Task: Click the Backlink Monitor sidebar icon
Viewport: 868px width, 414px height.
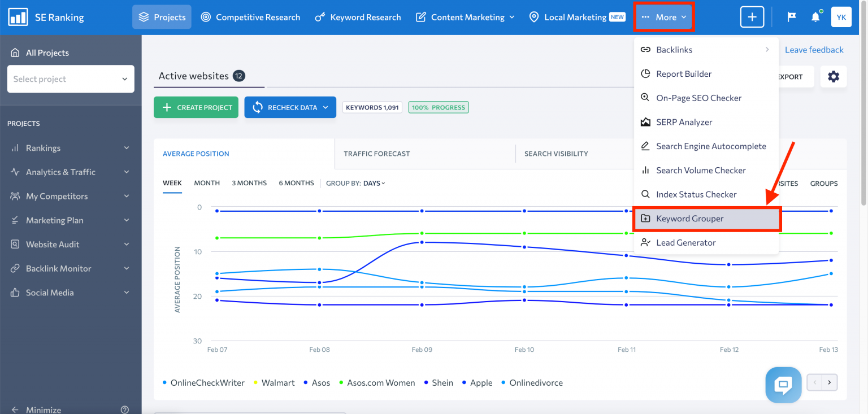Action: point(16,268)
